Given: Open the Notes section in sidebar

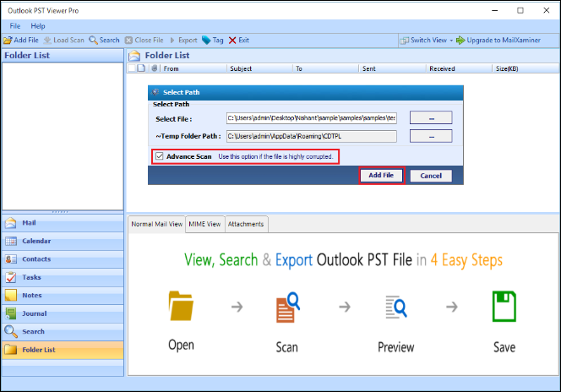Looking at the screenshot, I should pos(63,296).
